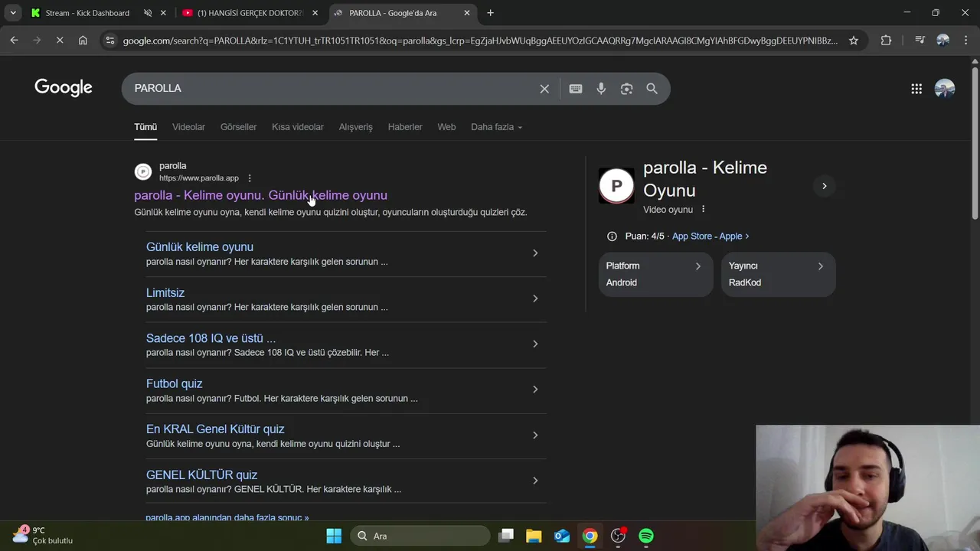Open the App Store - Apple link
Image resolution: width=980 pixels, height=551 pixels.
[710, 236]
